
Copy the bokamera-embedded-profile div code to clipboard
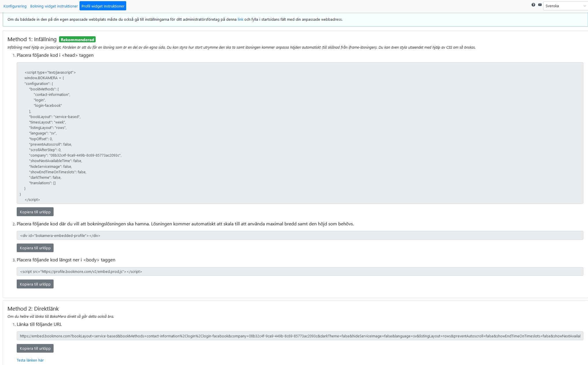tap(35, 248)
